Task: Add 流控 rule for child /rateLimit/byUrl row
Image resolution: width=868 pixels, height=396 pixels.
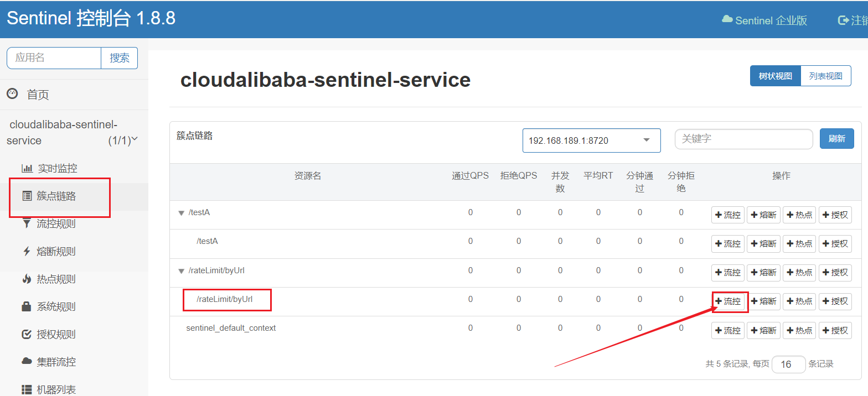Action: pos(728,301)
